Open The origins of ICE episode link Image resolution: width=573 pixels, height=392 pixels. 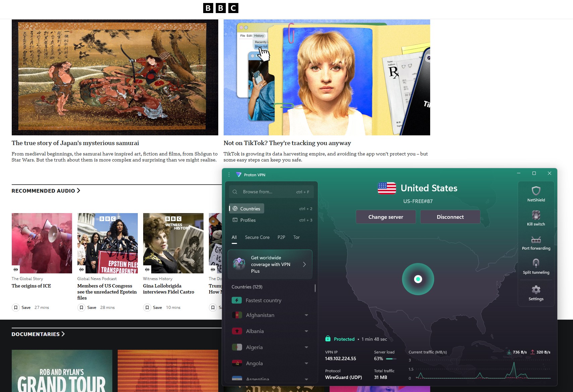click(31, 286)
